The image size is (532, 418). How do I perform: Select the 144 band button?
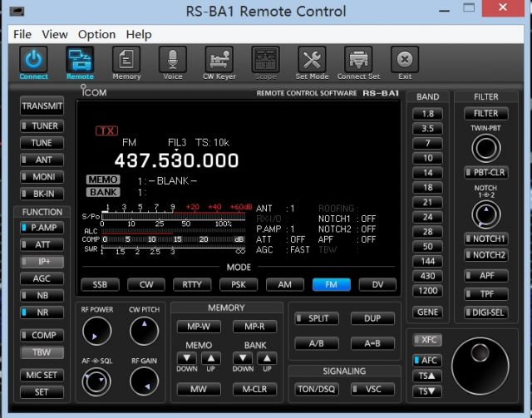(427, 260)
